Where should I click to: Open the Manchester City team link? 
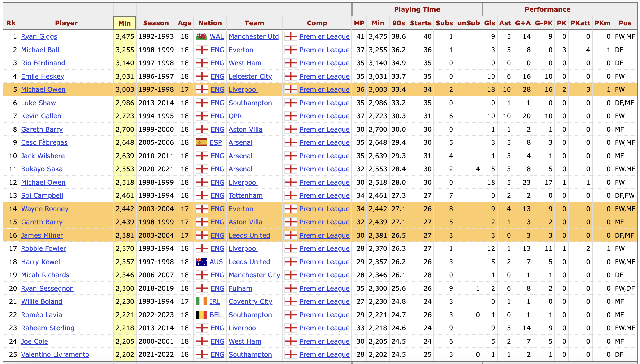pos(254,275)
